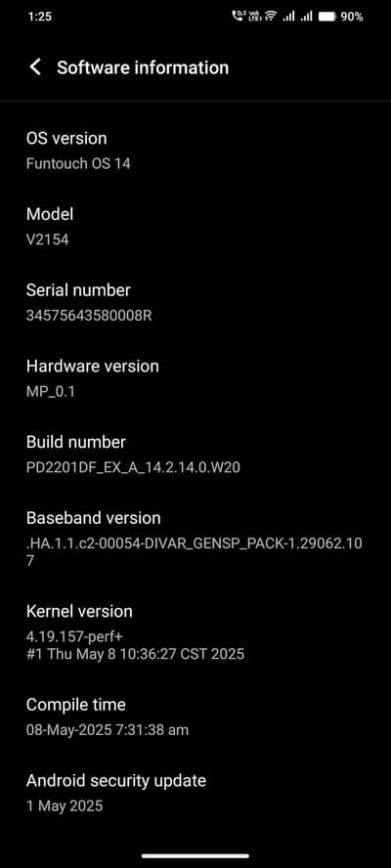Tap the first SIM signal bars icon

[288, 17]
